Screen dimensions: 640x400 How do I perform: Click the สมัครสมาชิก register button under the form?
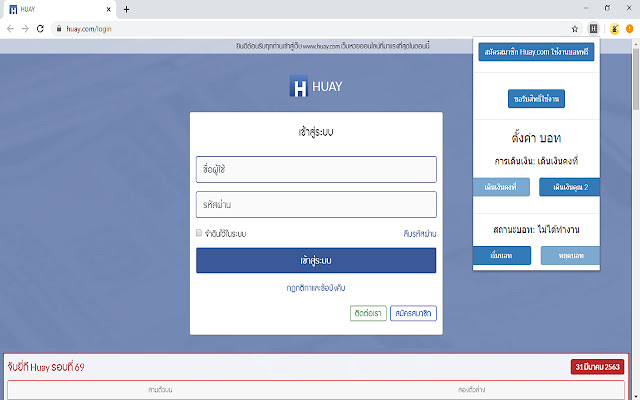(413, 313)
